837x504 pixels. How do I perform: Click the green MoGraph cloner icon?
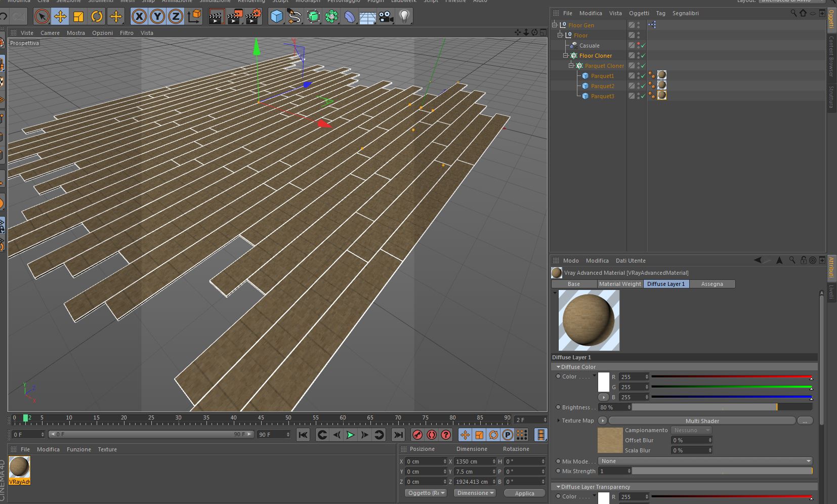coord(331,17)
